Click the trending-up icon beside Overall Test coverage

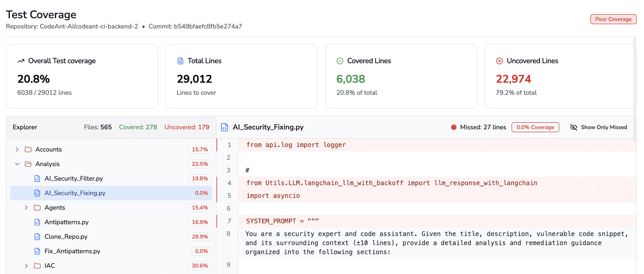[x=21, y=61]
